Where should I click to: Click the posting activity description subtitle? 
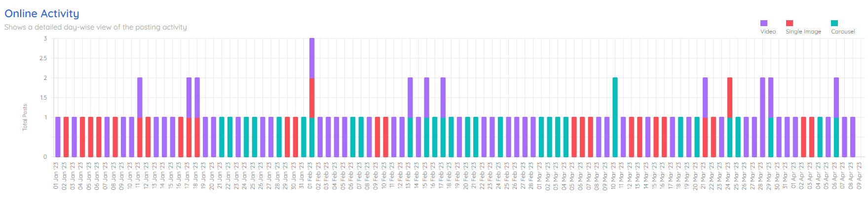(x=96, y=27)
